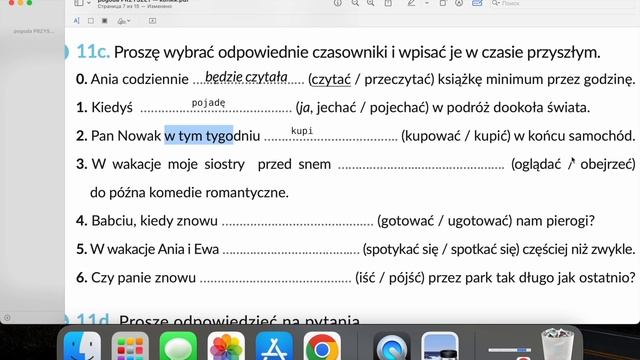Click the text (kupować / kupić)
This screenshot has width=640, height=360.
pyautogui.click(x=456, y=136)
